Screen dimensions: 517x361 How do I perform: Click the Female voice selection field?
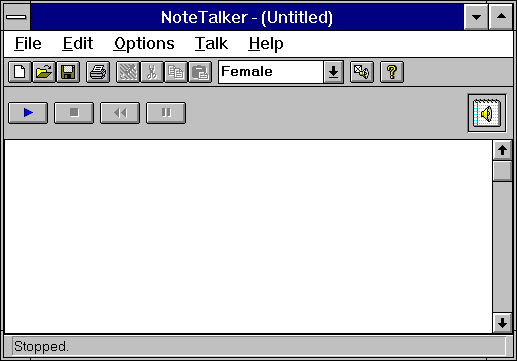(x=271, y=72)
